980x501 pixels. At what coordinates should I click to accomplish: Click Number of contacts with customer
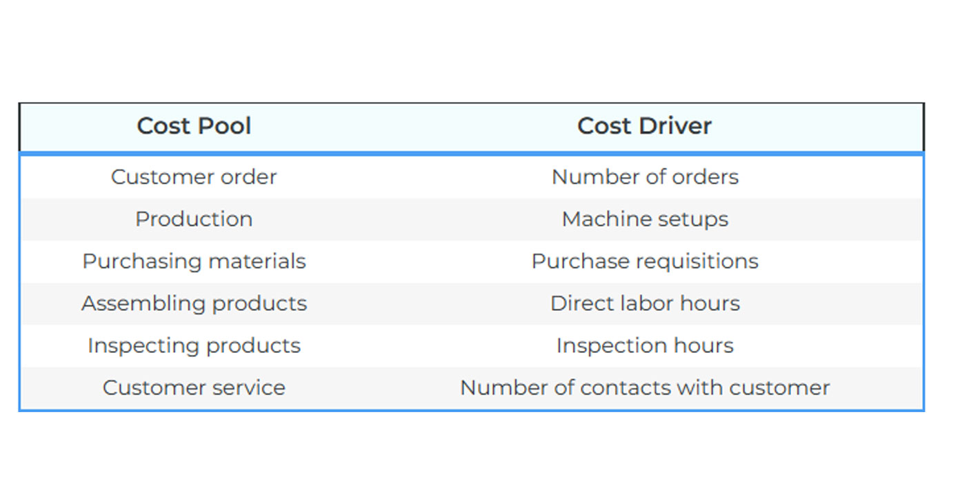645,387
